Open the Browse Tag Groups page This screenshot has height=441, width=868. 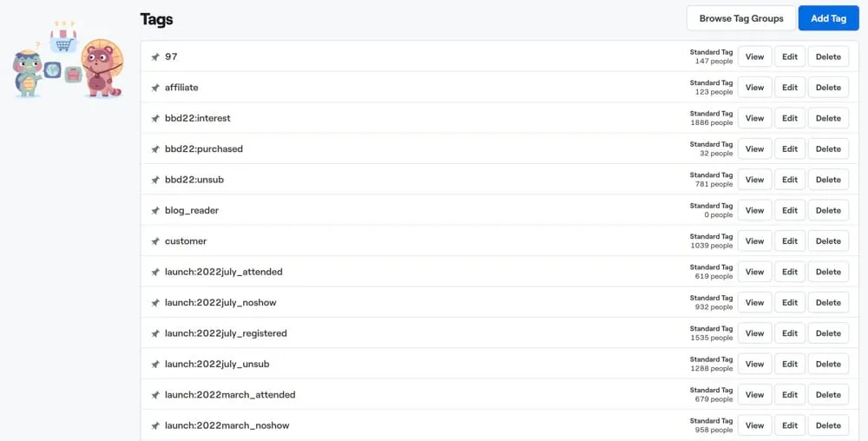tap(740, 18)
